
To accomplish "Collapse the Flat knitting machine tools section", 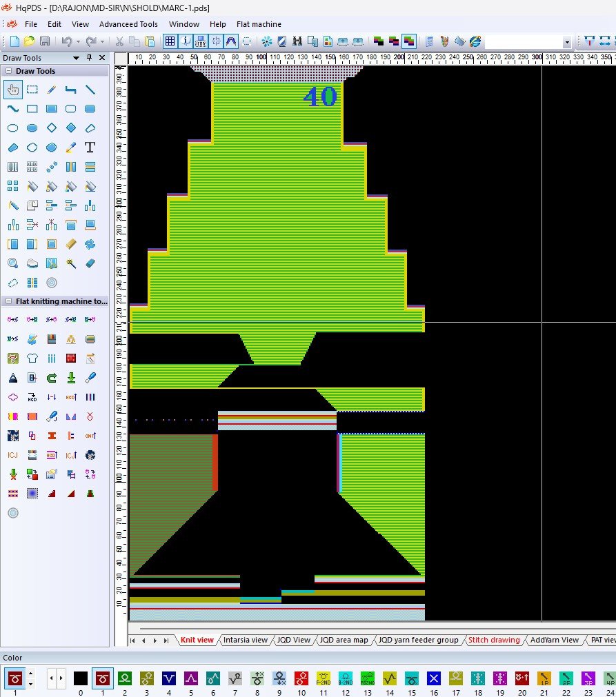I will coord(8,301).
